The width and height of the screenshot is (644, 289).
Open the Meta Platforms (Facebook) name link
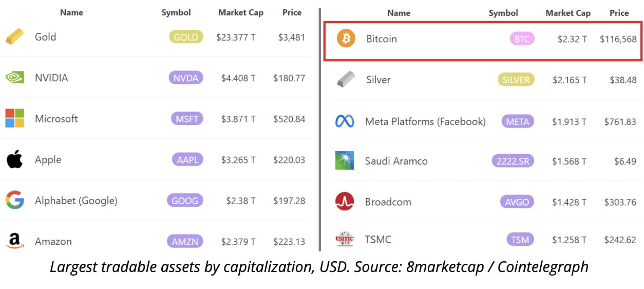click(x=425, y=121)
